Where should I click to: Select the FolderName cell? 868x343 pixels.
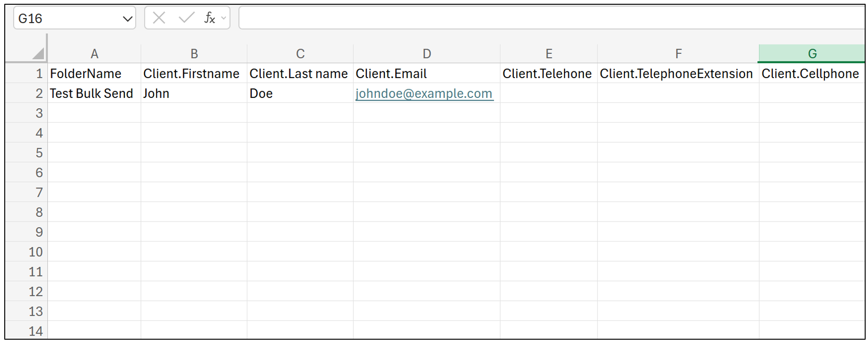pos(95,73)
